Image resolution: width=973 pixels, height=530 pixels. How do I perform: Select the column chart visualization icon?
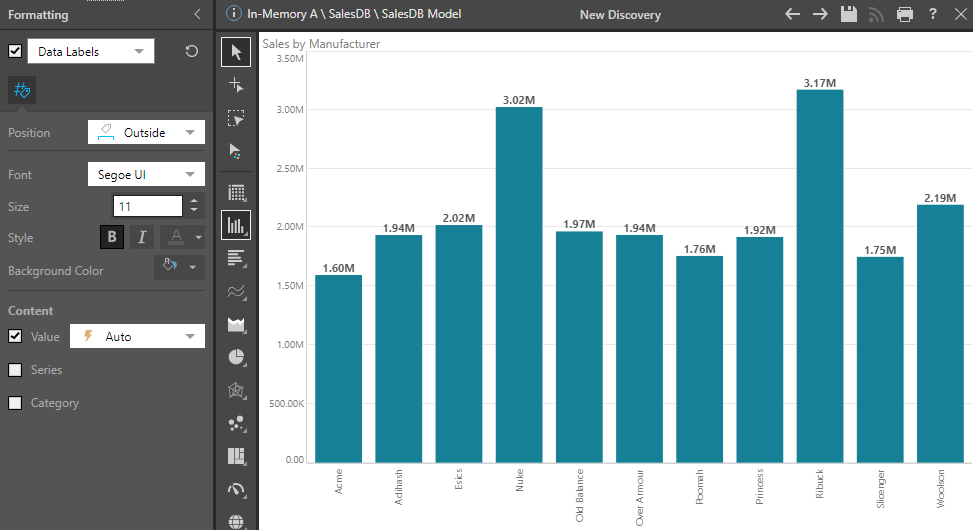pos(236,225)
